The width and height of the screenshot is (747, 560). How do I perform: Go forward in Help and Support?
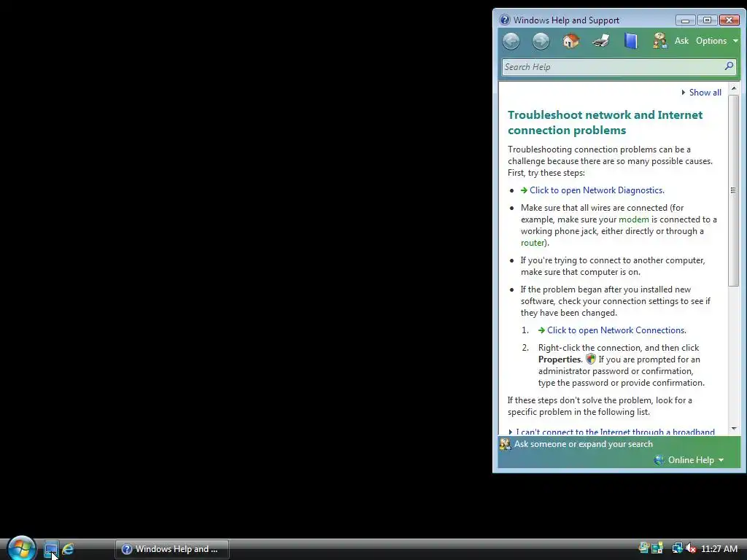coord(541,41)
